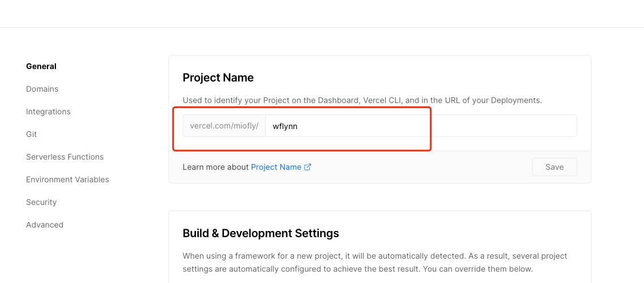
Task: Follow the blue Project Name documentation link
Action: point(276,167)
